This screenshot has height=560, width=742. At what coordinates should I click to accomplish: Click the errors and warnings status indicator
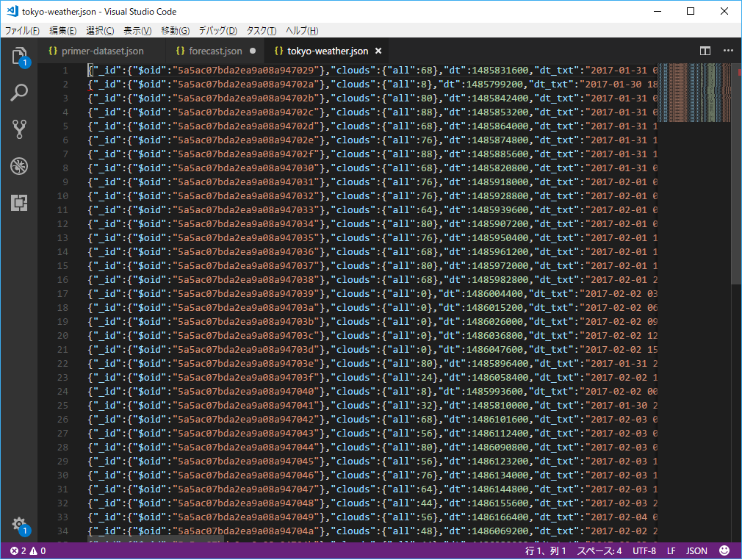[28, 550]
